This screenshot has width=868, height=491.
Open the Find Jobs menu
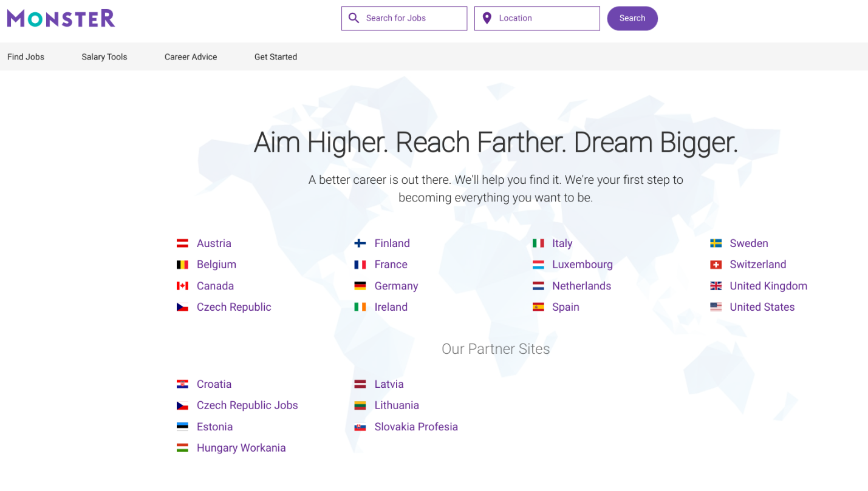pos(26,56)
